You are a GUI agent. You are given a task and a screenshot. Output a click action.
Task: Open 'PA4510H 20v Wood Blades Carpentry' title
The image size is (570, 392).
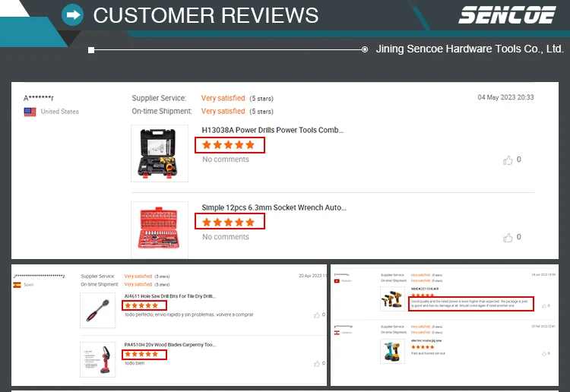coord(169,344)
